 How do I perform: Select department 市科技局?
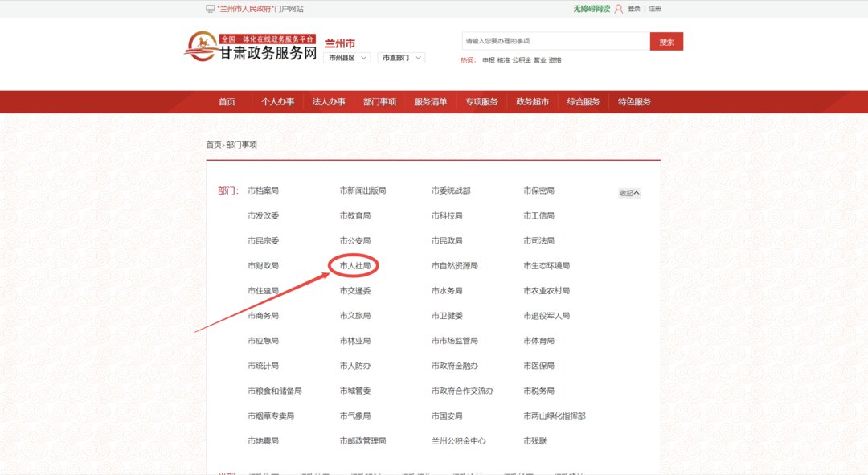tap(447, 215)
